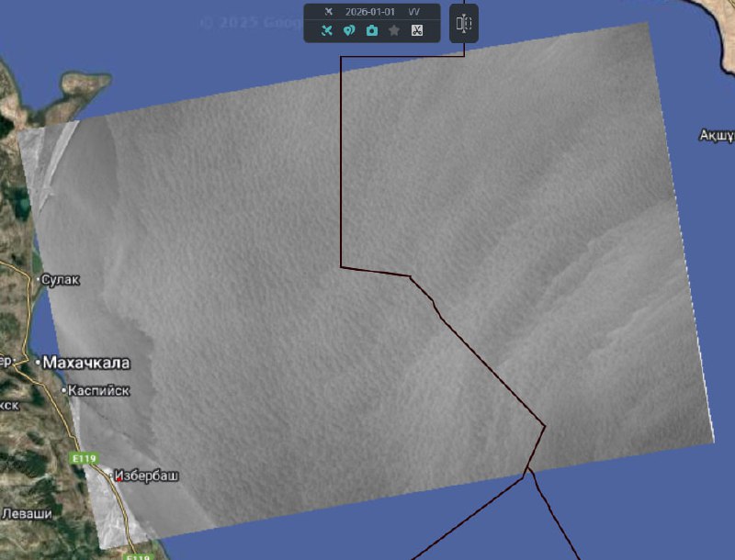
Task: Click the Махачкала city label
Action: [87, 363]
